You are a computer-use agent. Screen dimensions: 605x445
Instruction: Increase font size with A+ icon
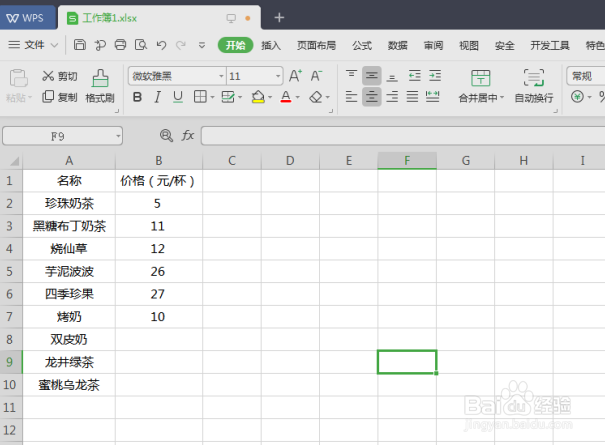[x=296, y=76]
